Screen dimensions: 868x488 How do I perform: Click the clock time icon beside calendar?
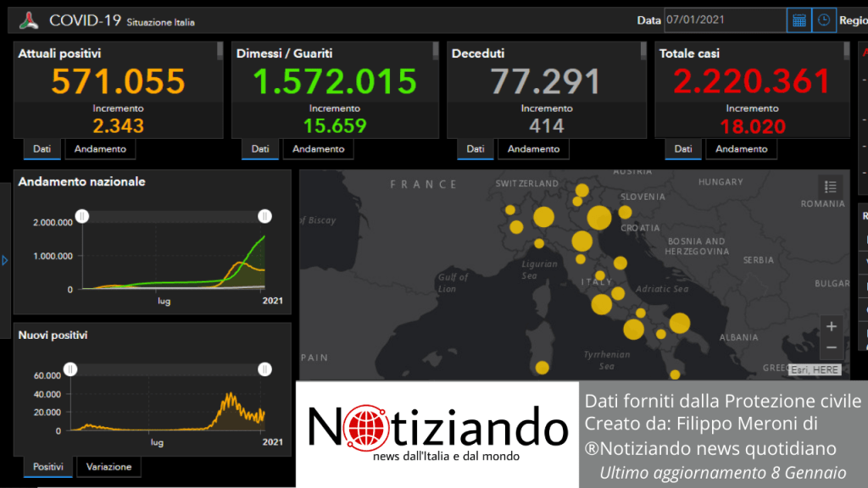coord(823,20)
